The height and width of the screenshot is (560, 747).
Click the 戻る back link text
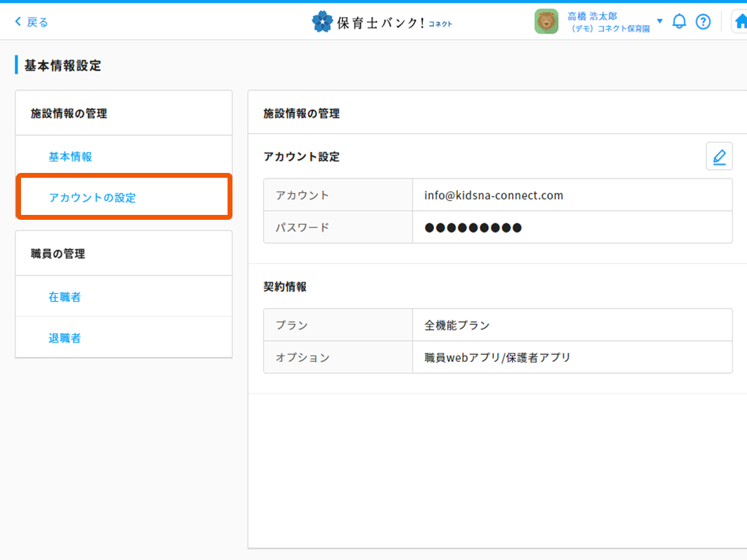(x=38, y=22)
